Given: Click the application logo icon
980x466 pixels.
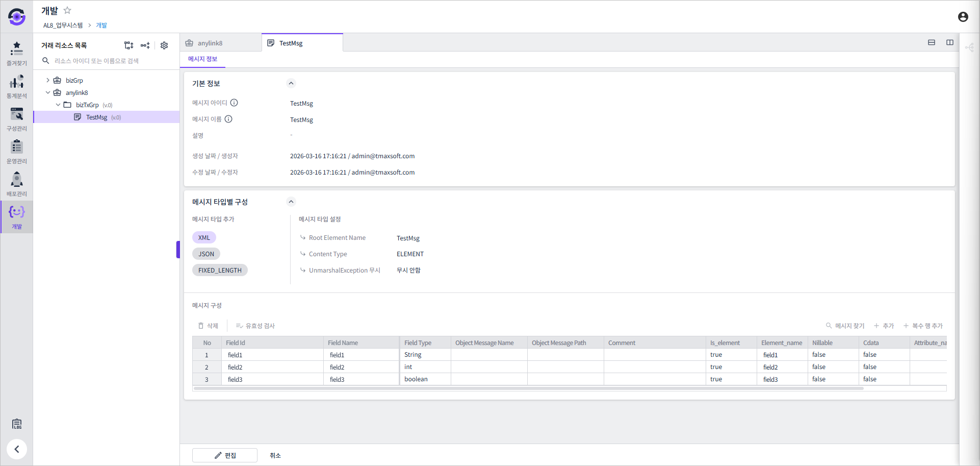Looking at the screenshot, I should pos(17,17).
